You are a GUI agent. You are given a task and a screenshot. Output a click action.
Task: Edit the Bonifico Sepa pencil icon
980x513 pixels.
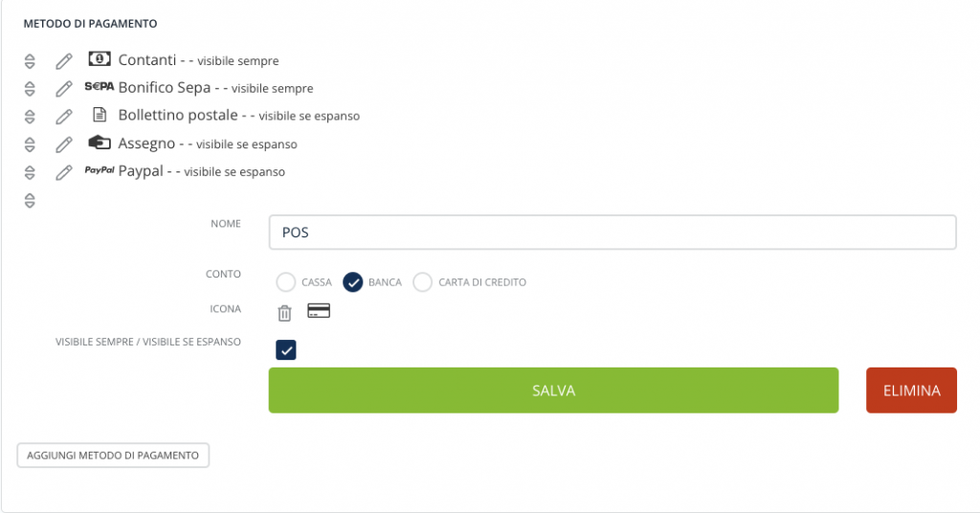coord(64,89)
